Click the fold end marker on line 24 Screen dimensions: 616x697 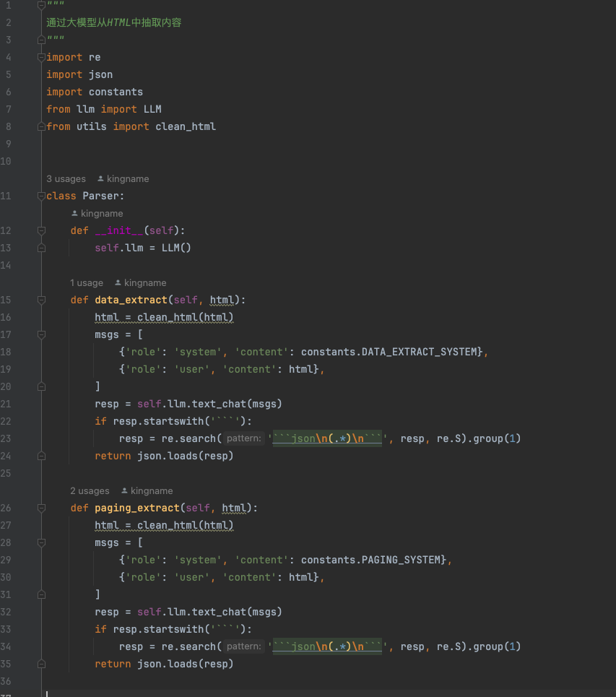(41, 456)
